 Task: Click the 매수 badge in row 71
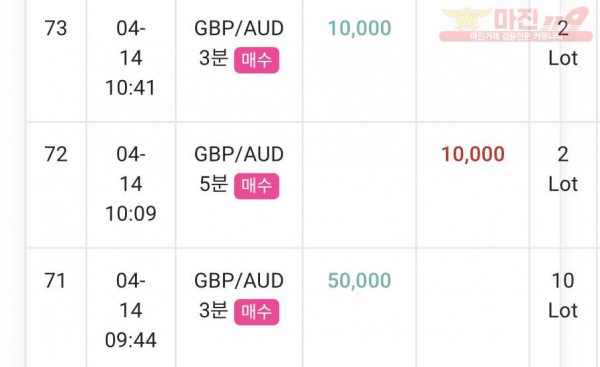(256, 312)
